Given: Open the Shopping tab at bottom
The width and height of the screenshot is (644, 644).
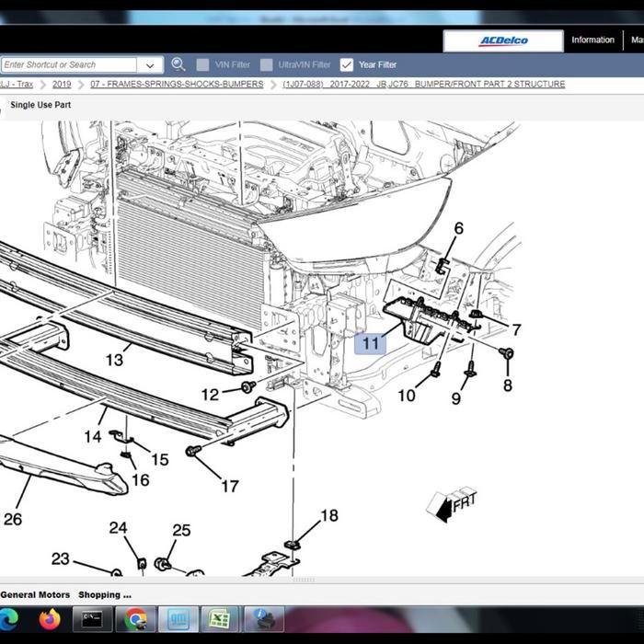Looking at the screenshot, I should click(105, 594).
